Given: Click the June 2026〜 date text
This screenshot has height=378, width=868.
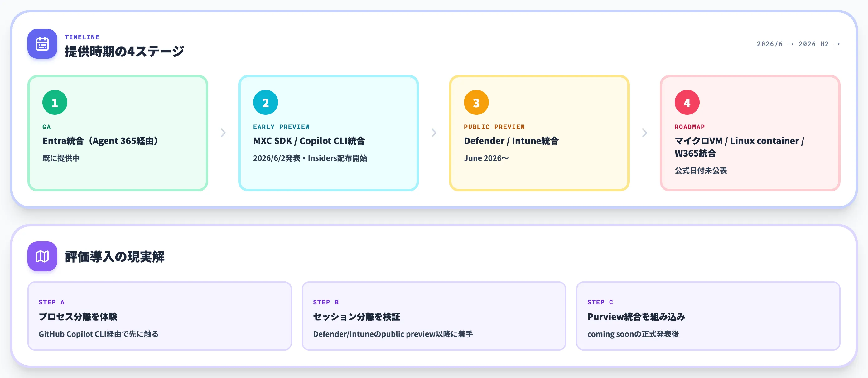Looking at the screenshot, I should pos(486,158).
